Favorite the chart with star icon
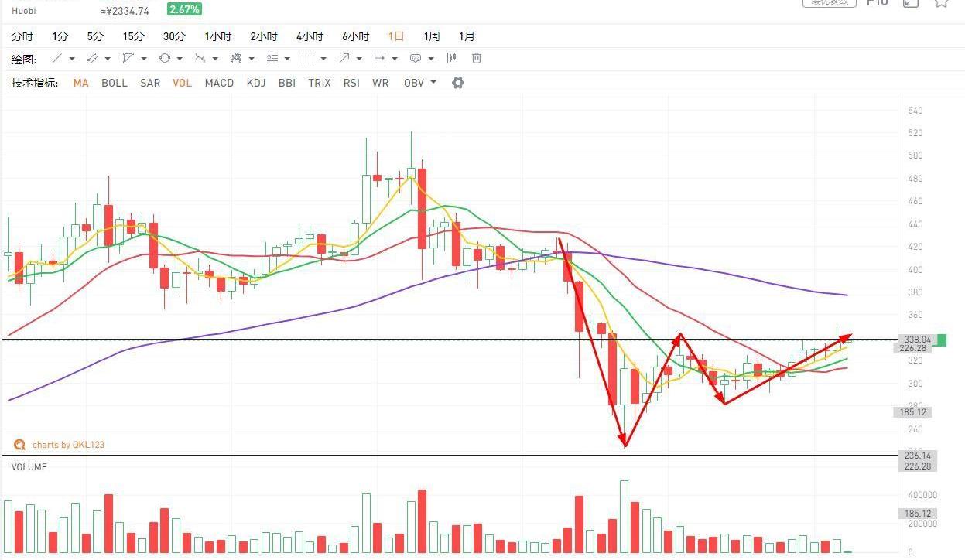The height and width of the screenshot is (560, 965). coord(941,2)
